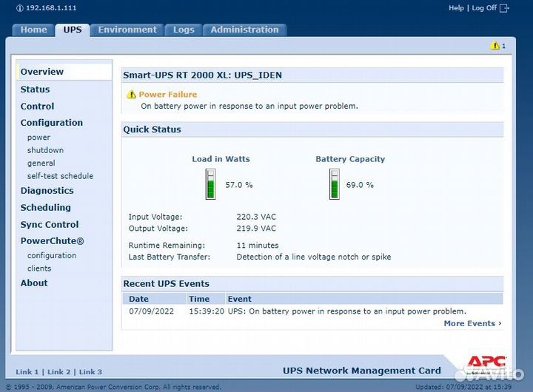Select the PowerChute sidebar section
Image resolution: width=533 pixels, height=392 pixels.
(x=52, y=241)
